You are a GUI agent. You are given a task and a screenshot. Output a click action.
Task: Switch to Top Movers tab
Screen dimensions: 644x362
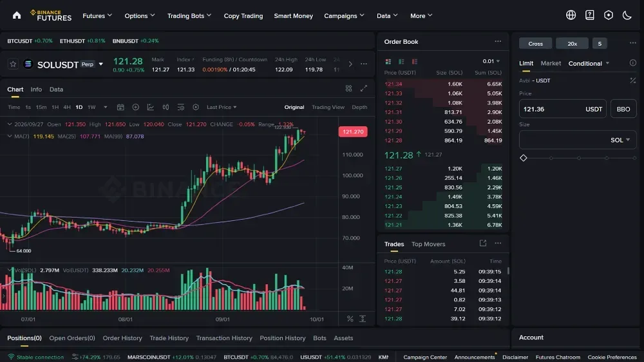(x=428, y=244)
